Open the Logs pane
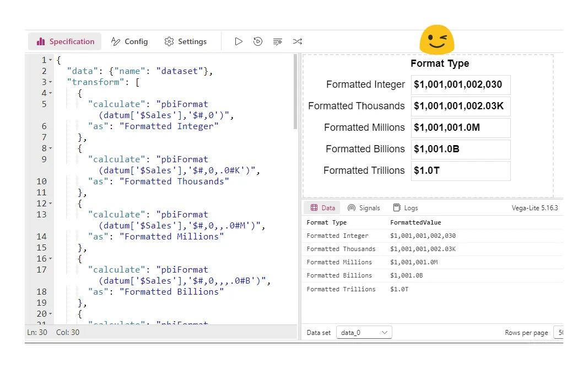 click(405, 208)
